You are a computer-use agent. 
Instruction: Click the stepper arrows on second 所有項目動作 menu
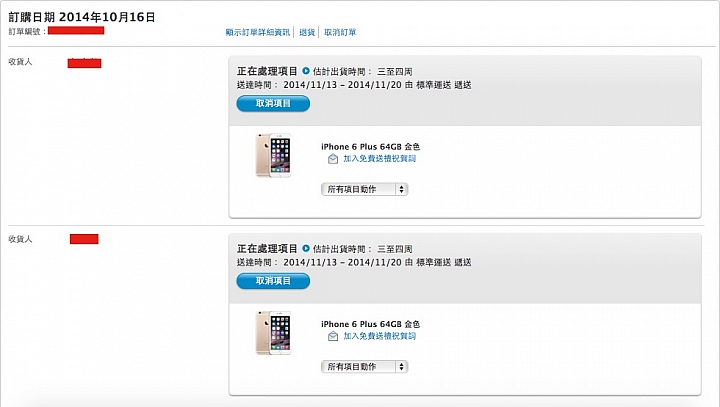[402, 367]
